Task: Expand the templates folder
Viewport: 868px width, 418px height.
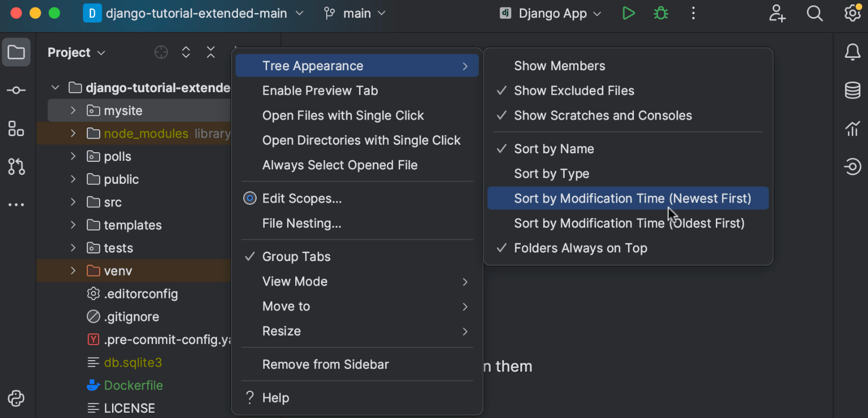Action: (x=73, y=225)
